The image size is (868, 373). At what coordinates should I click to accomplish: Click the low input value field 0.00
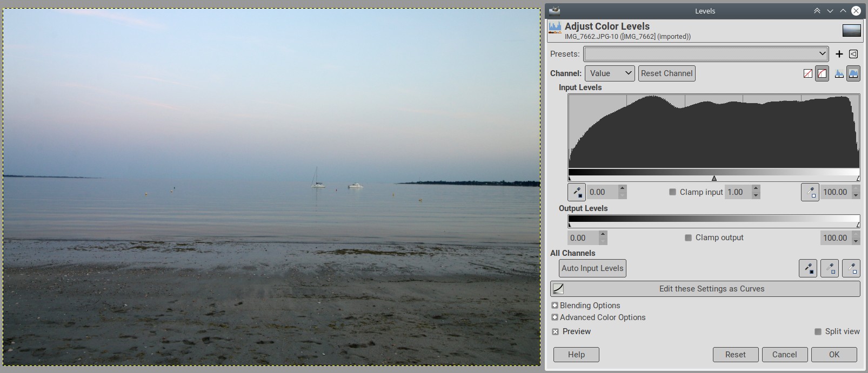(602, 192)
